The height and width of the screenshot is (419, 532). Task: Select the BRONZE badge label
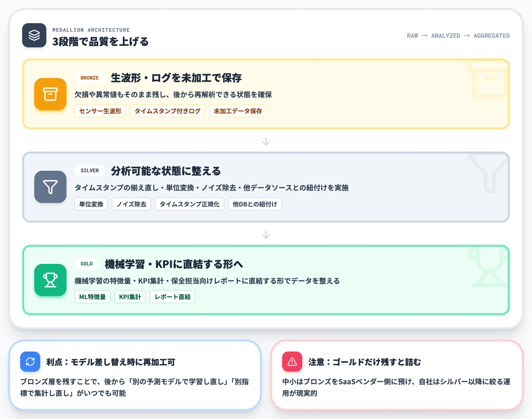pyautogui.click(x=90, y=78)
